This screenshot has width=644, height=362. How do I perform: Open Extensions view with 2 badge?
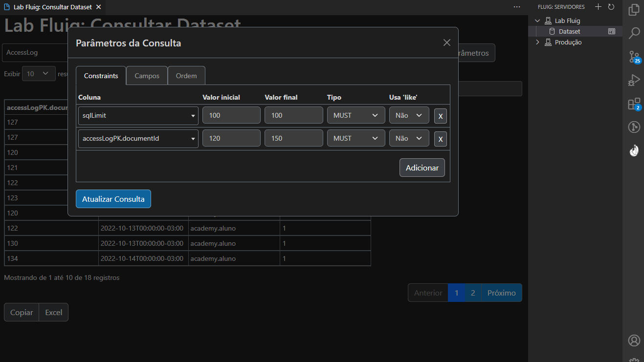click(634, 104)
